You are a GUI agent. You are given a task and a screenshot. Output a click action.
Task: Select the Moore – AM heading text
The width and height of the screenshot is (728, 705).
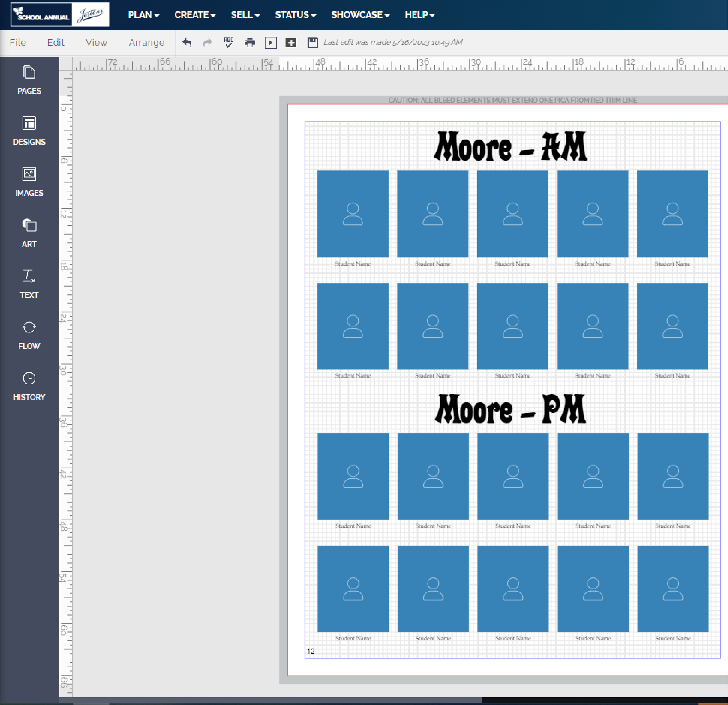click(511, 147)
